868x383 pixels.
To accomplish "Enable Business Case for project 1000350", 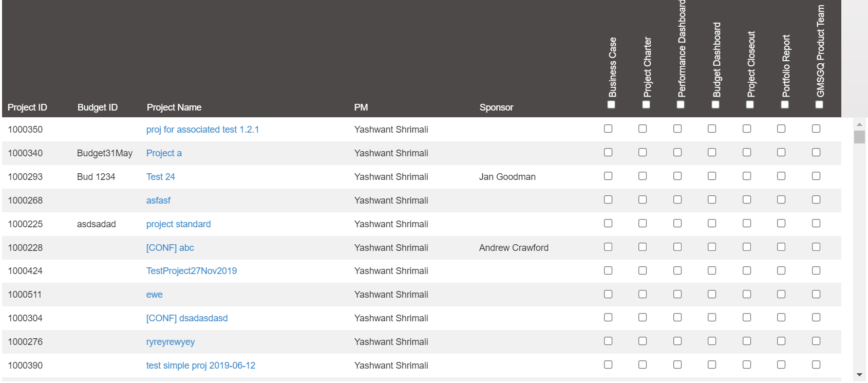I will 608,129.
